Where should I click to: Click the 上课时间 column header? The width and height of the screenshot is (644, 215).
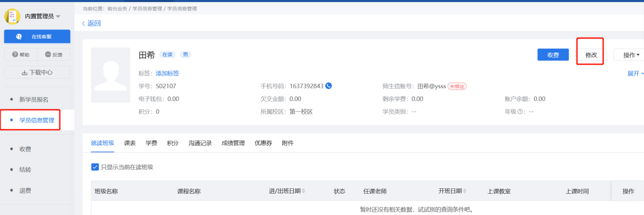point(577,191)
